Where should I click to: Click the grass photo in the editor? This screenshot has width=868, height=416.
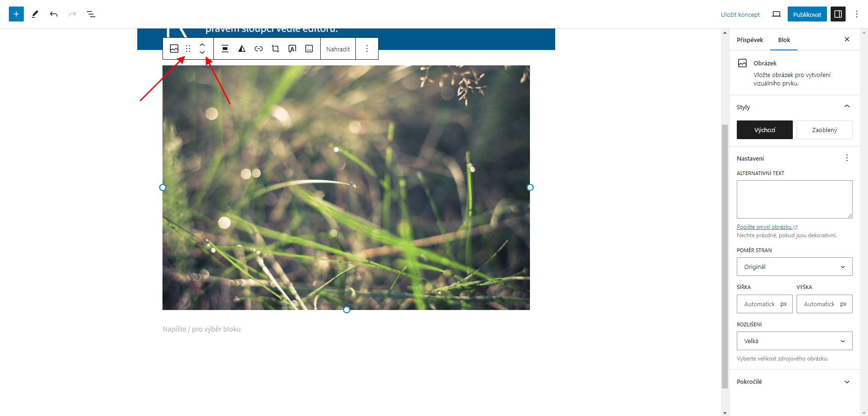(346, 188)
